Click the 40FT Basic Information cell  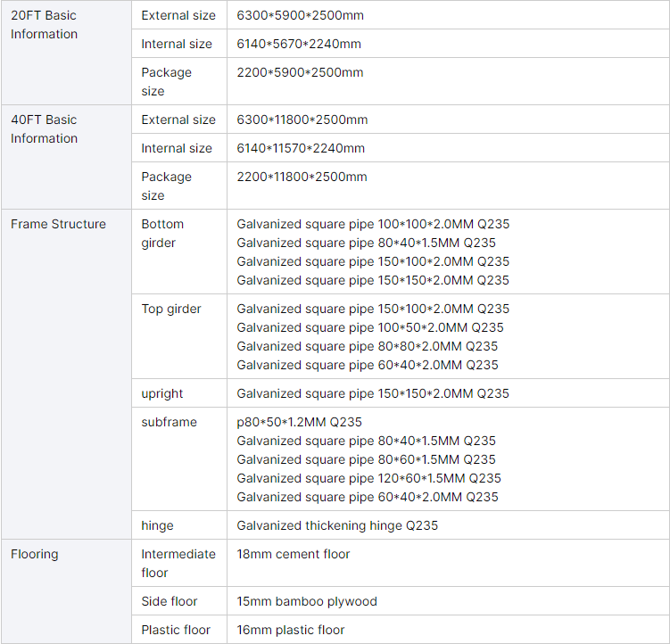[x=45, y=129]
